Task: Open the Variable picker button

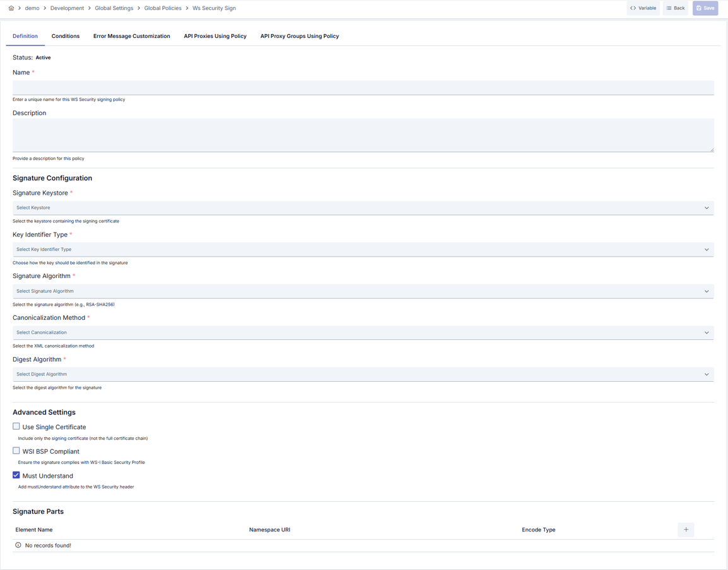Action: 643,8
